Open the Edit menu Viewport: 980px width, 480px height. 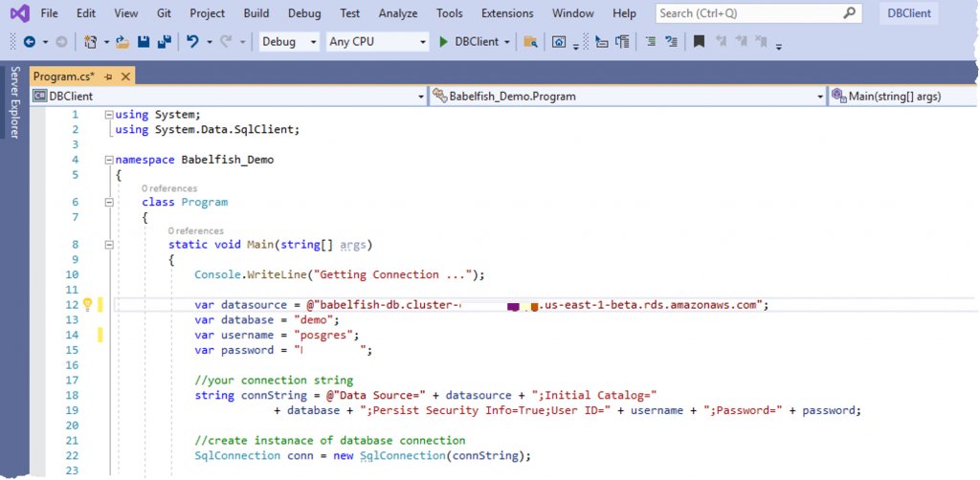[86, 13]
